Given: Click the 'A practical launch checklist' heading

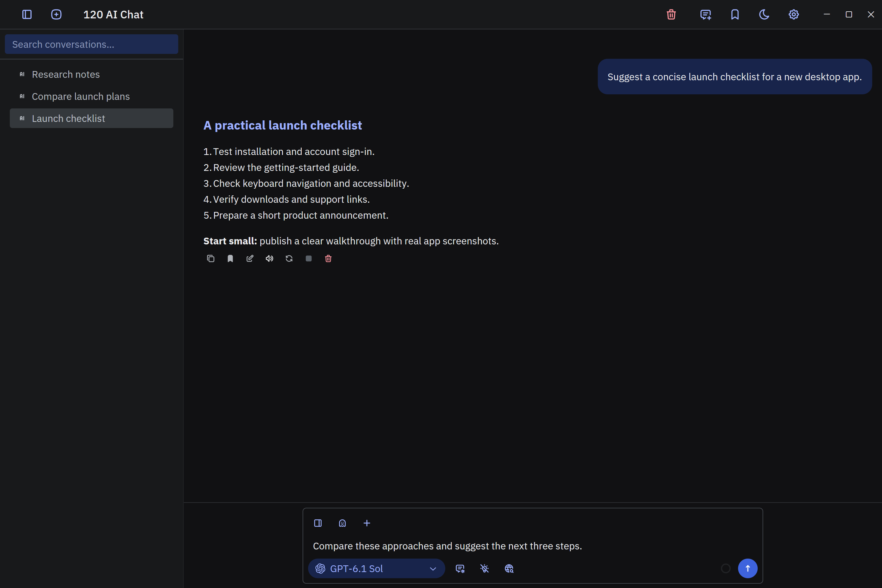Looking at the screenshot, I should point(283,125).
